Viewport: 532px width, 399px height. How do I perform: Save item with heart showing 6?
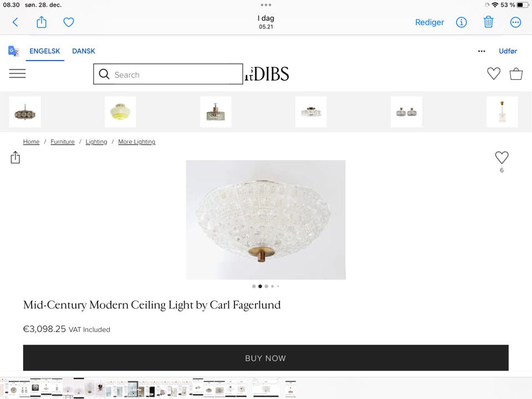(502, 158)
